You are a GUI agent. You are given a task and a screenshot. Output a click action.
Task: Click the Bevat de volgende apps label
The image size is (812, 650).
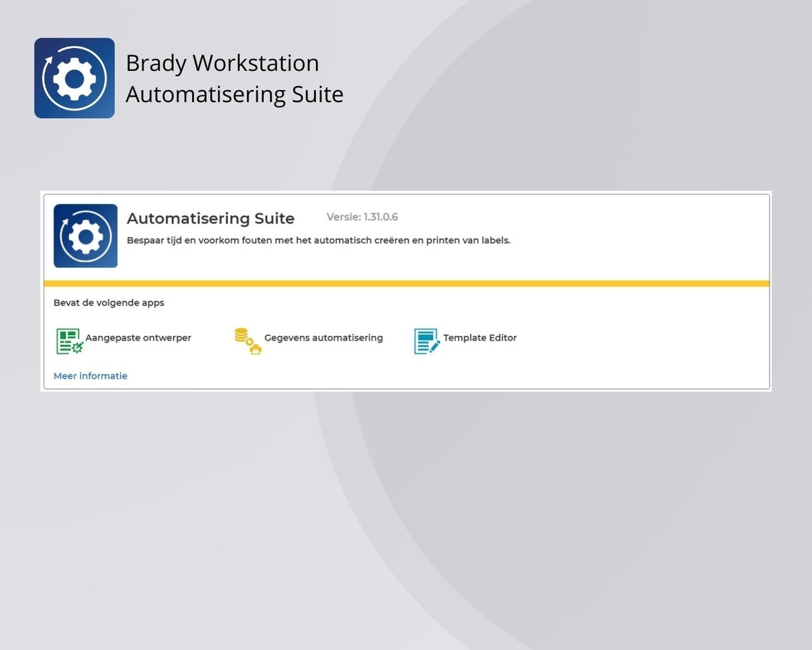(108, 303)
